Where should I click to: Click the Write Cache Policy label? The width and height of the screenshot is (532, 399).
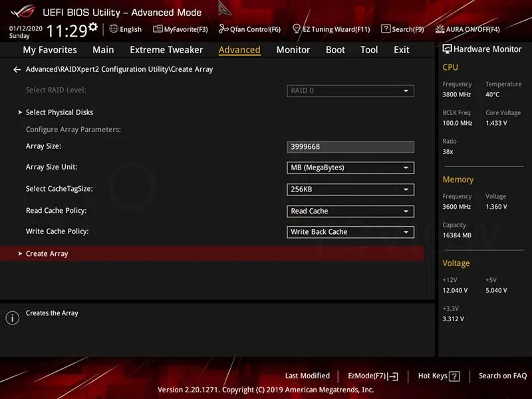click(57, 231)
